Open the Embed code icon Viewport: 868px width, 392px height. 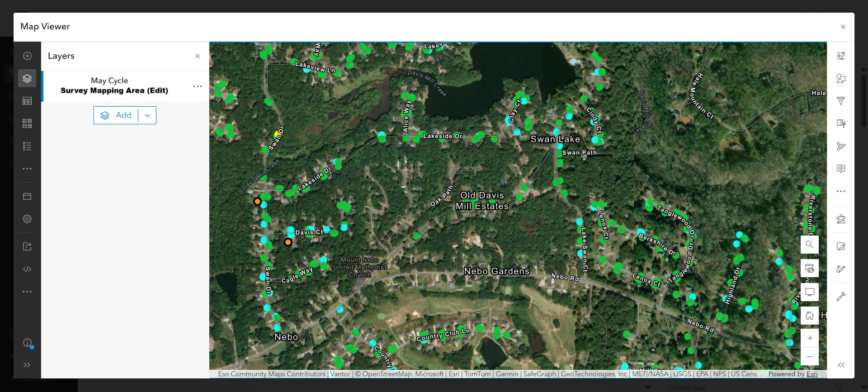tap(27, 269)
